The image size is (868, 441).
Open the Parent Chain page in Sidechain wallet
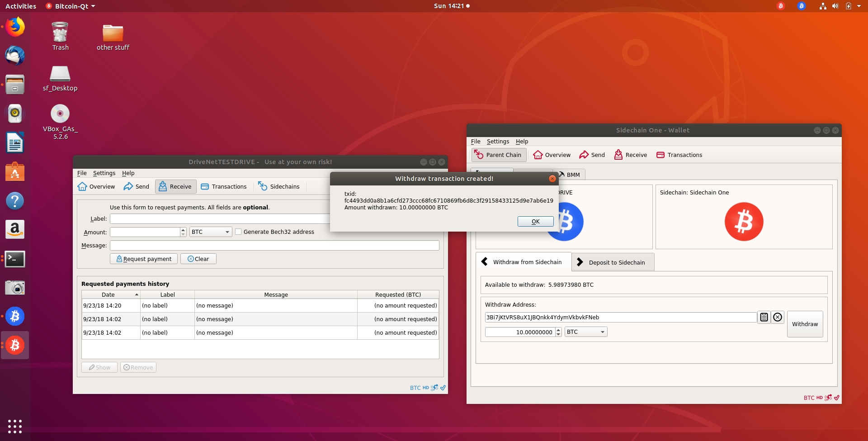pos(499,155)
